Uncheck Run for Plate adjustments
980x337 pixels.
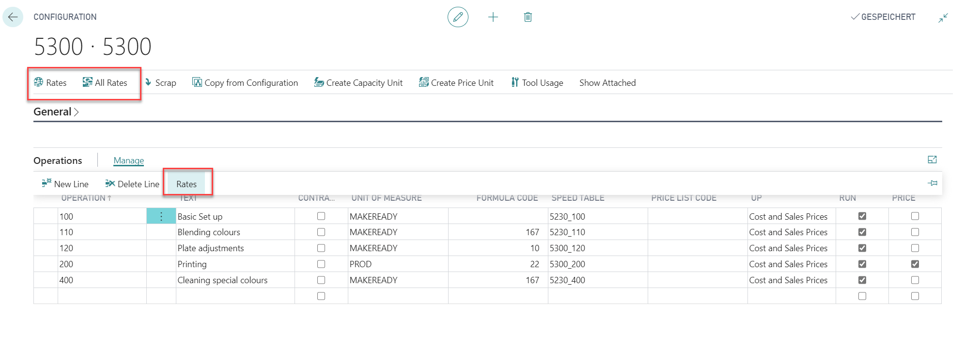pos(862,248)
